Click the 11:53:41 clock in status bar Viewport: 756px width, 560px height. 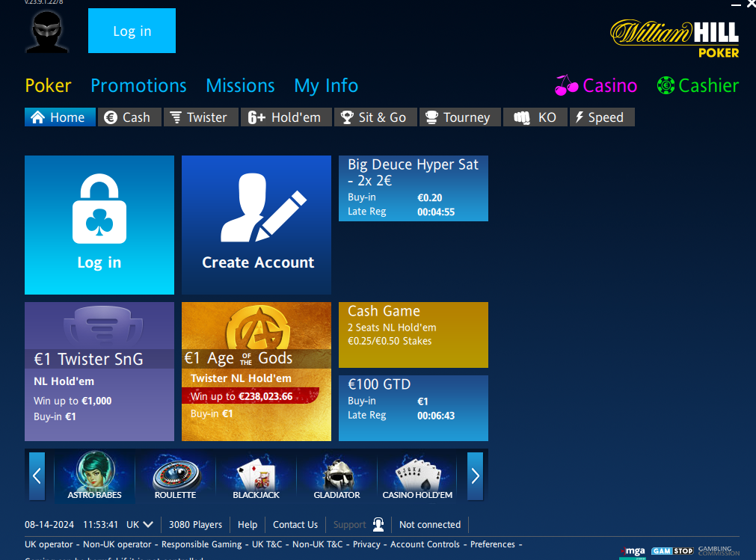(100, 524)
